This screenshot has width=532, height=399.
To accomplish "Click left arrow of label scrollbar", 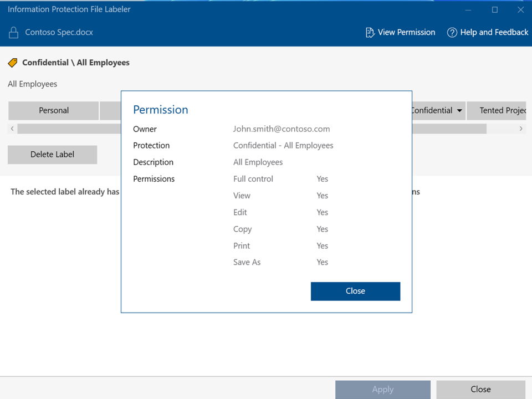I will pyautogui.click(x=12, y=129).
